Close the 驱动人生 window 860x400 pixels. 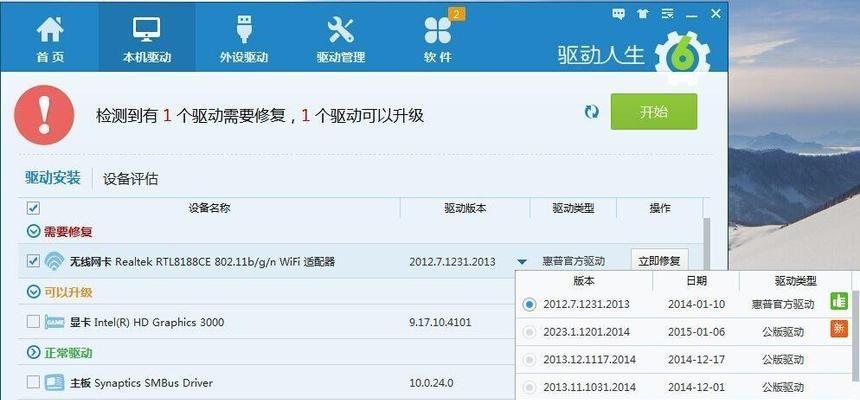pyautogui.click(x=716, y=14)
